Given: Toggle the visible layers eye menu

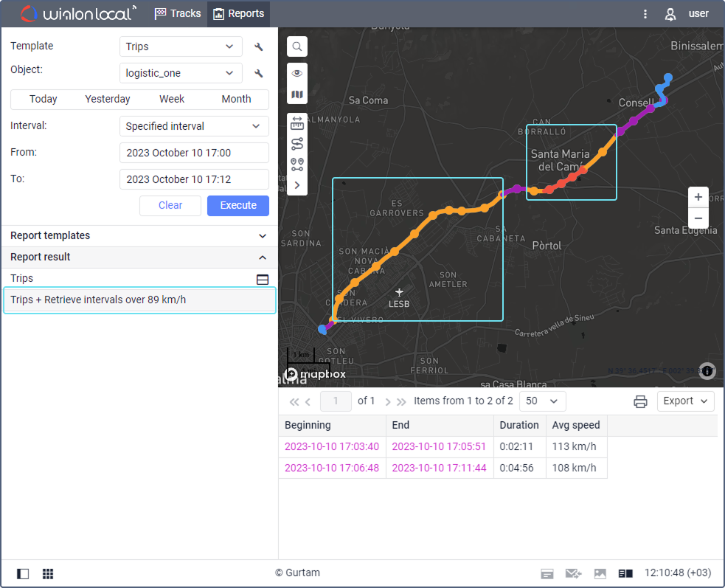Looking at the screenshot, I should click(297, 73).
